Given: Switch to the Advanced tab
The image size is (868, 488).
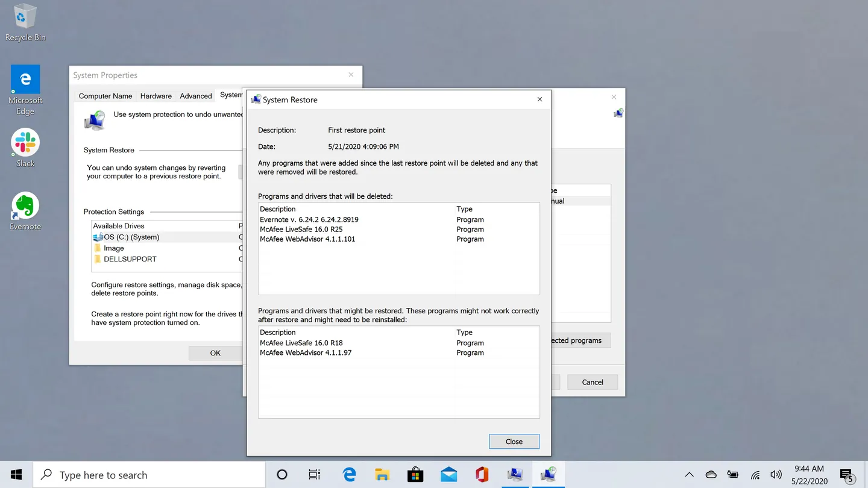Looking at the screenshot, I should point(196,96).
